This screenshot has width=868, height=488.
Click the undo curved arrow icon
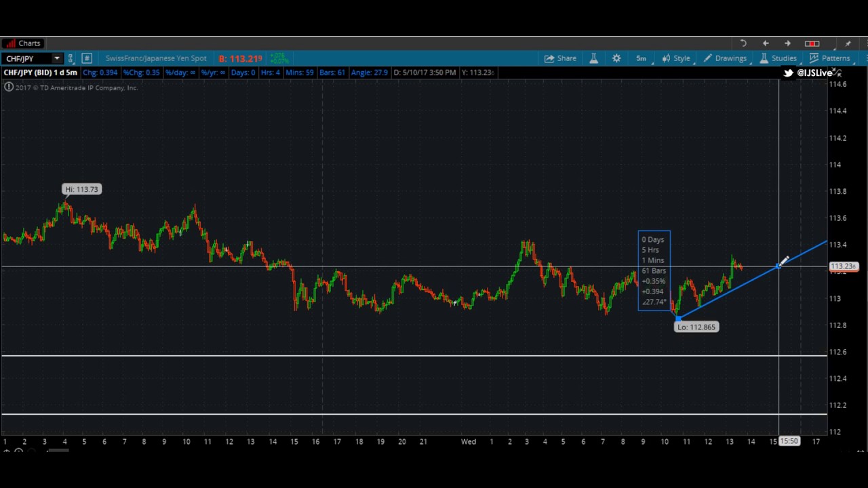pos(743,43)
